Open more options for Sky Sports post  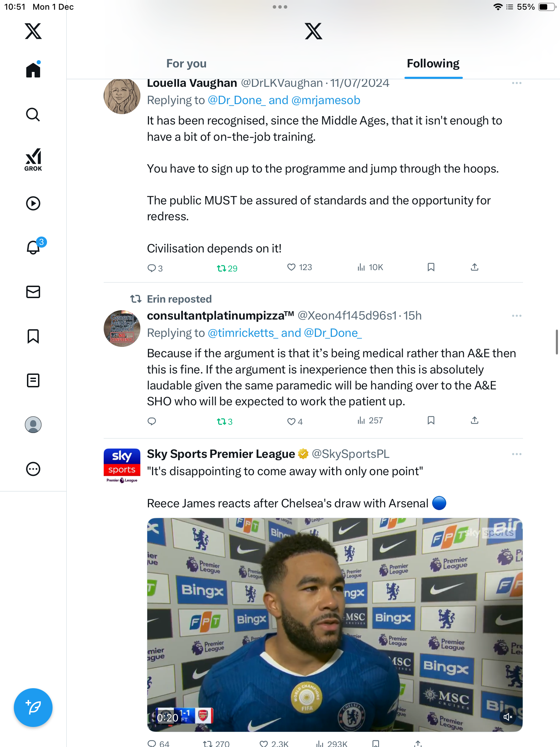coord(516,454)
